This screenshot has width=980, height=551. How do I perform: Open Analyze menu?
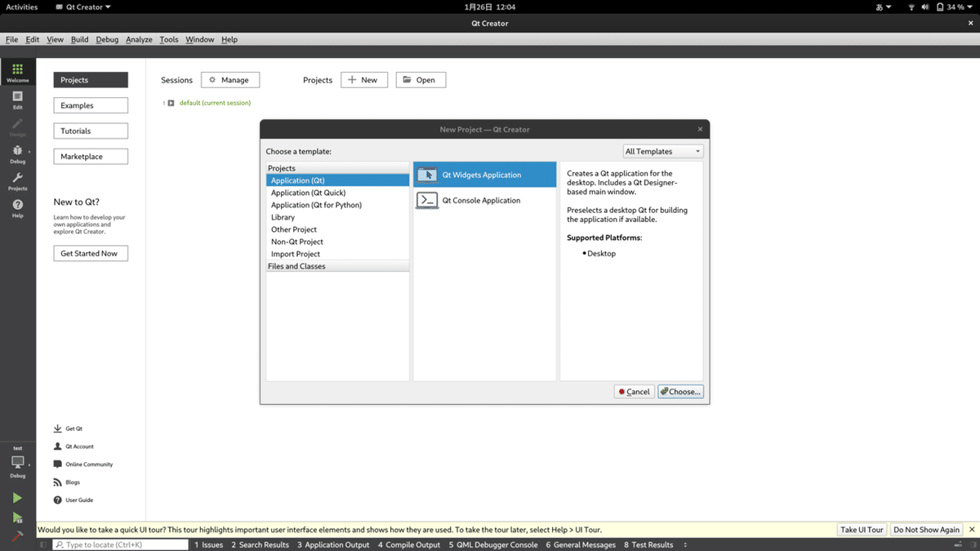[139, 39]
